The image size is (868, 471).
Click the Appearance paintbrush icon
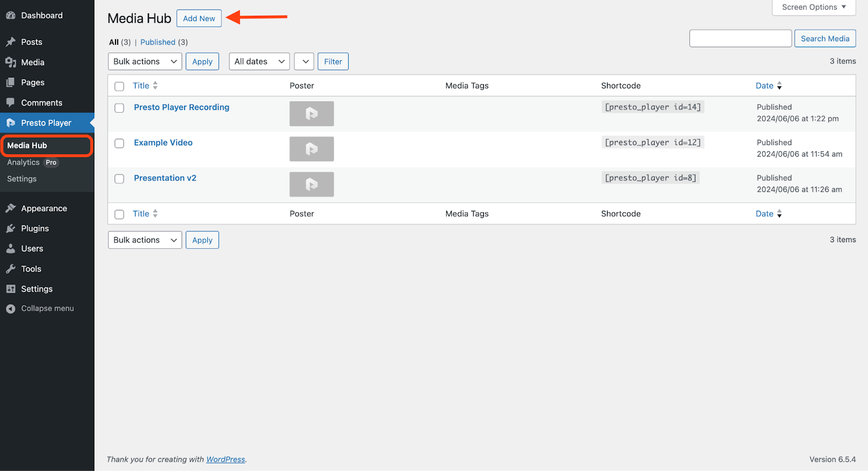point(10,208)
